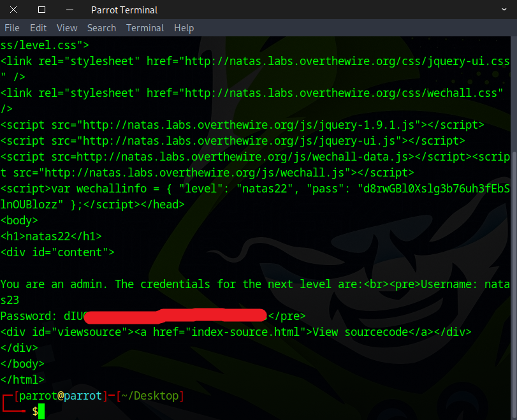The height and width of the screenshot is (420, 517).
Task: Show the Help menu
Action: tap(184, 28)
